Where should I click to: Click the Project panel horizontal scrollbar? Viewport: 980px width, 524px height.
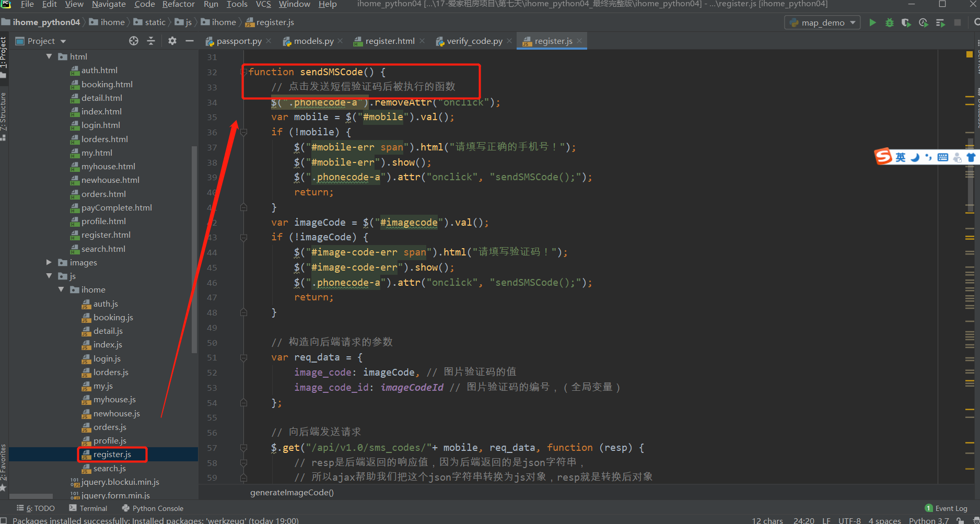(x=31, y=496)
